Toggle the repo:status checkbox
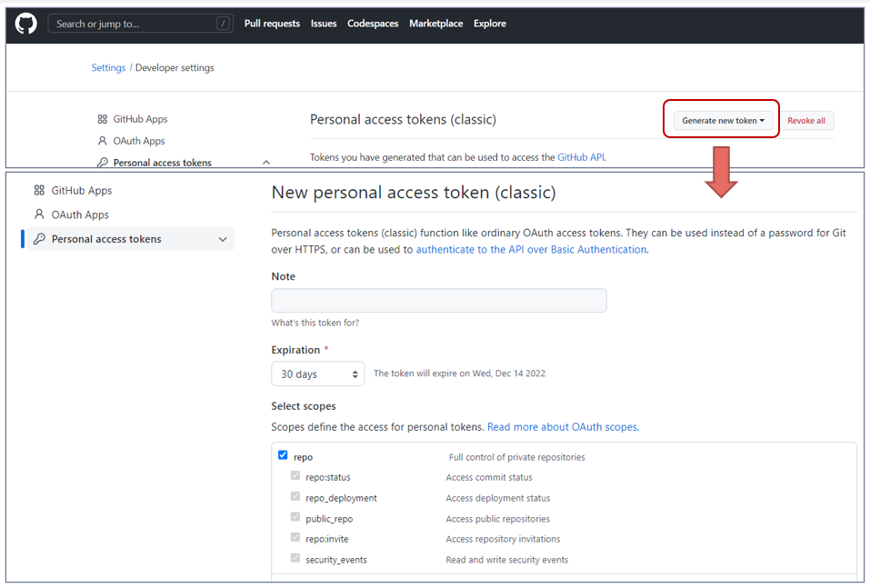Viewport: 870px width, 588px height. [x=295, y=475]
